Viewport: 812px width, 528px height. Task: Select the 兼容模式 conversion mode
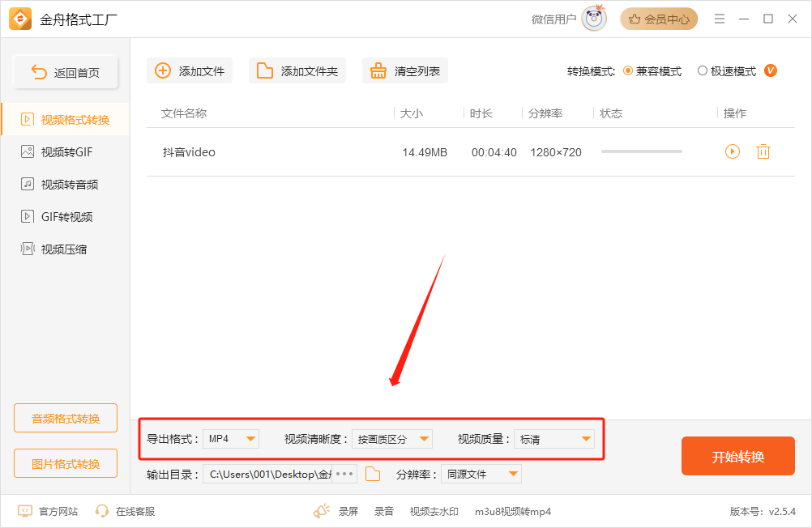[627, 70]
